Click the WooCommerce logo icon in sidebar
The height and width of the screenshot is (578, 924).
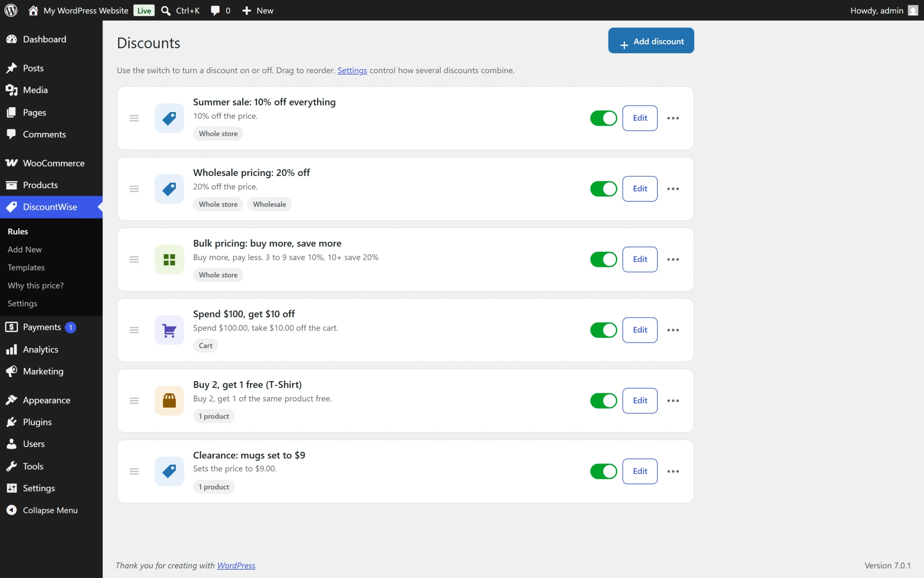click(x=12, y=163)
